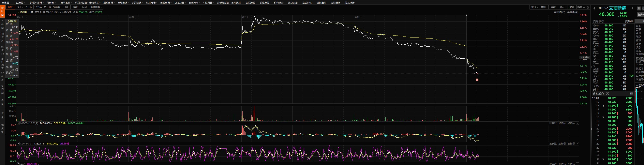Expand the 叠加 overlay dropdown

pyautogui.click(x=544, y=7)
